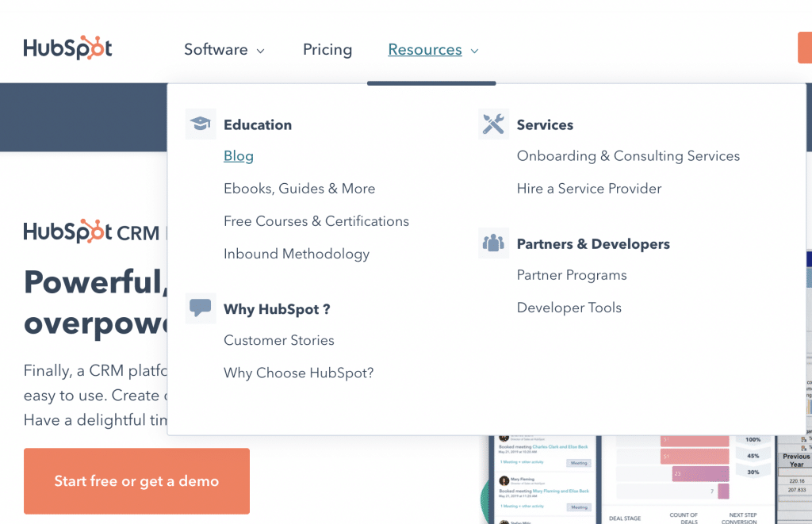The width and height of the screenshot is (812, 524).
Task: Open Free Courses & Certifications
Action: (x=316, y=221)
